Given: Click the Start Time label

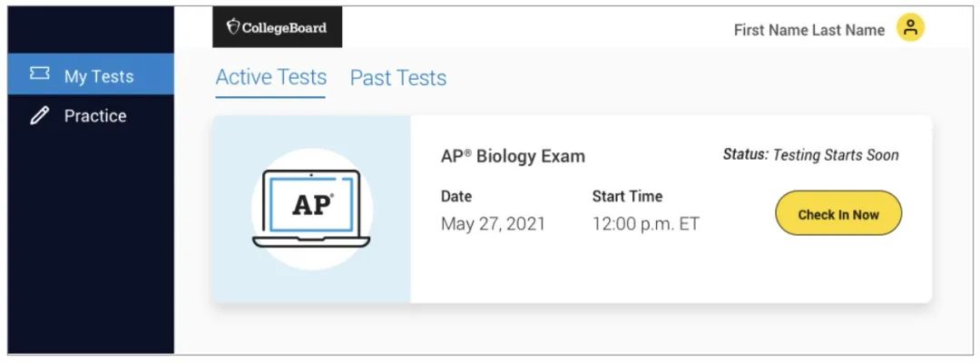Looking at the screenshot, I should pyautogui.click(x=627, y=196).
